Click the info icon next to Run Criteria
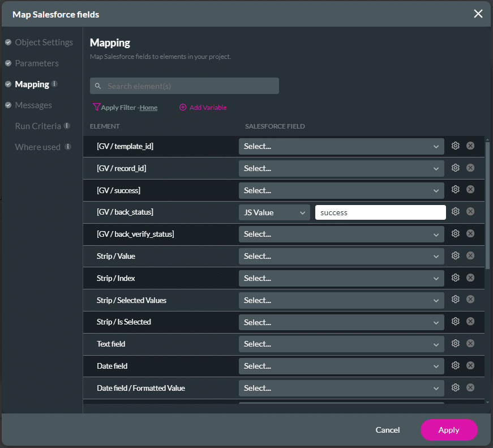The height and width of the screenshot is (448, 493). (67, 126)
